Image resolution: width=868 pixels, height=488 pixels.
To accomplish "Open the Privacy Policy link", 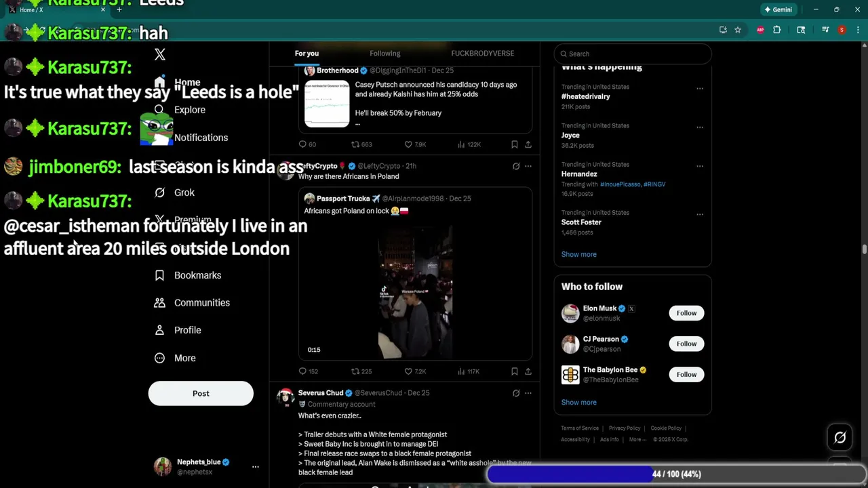I will click(x=625, y=428).
